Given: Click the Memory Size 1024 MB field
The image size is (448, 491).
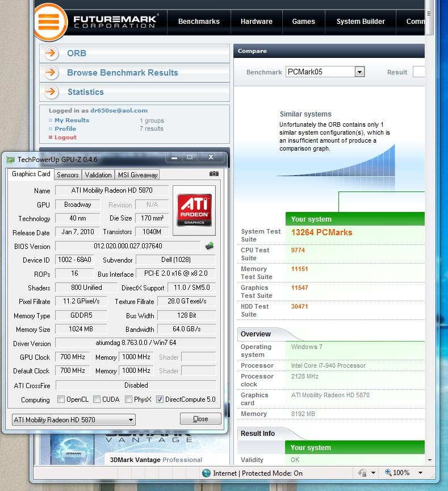Looking at the screenshot, I should pyautogui.click(x=81, y=329).
